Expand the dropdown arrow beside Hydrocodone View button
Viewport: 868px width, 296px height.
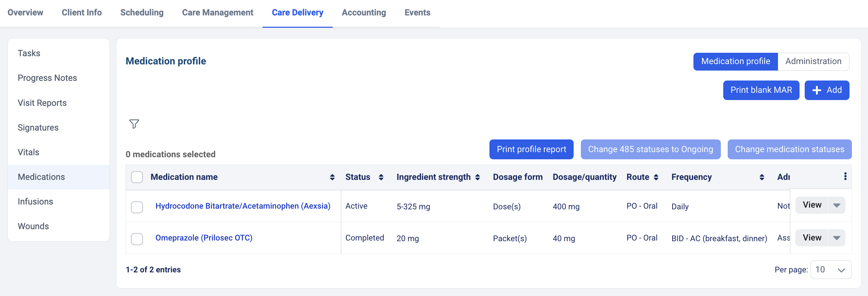pos(837,205)
